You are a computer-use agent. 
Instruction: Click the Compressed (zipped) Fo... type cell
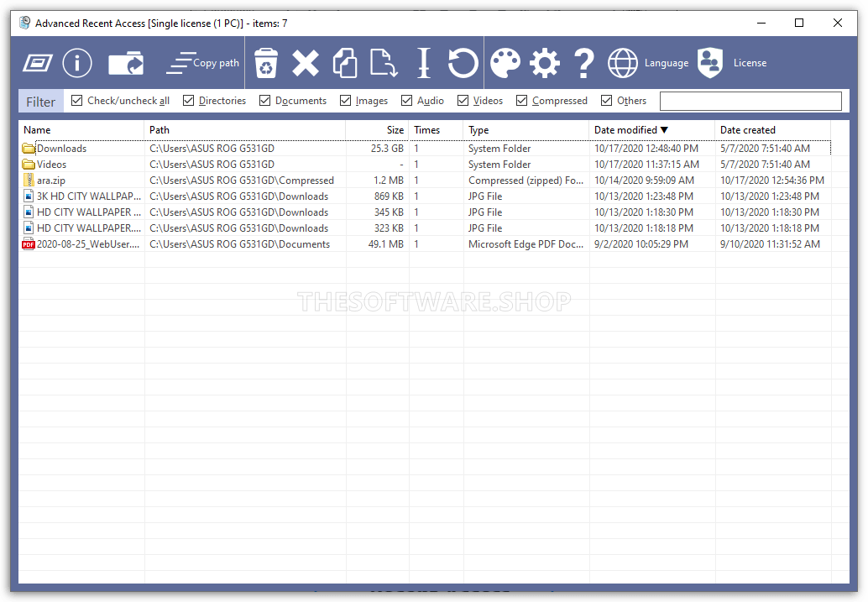click(x=526, y=181)
